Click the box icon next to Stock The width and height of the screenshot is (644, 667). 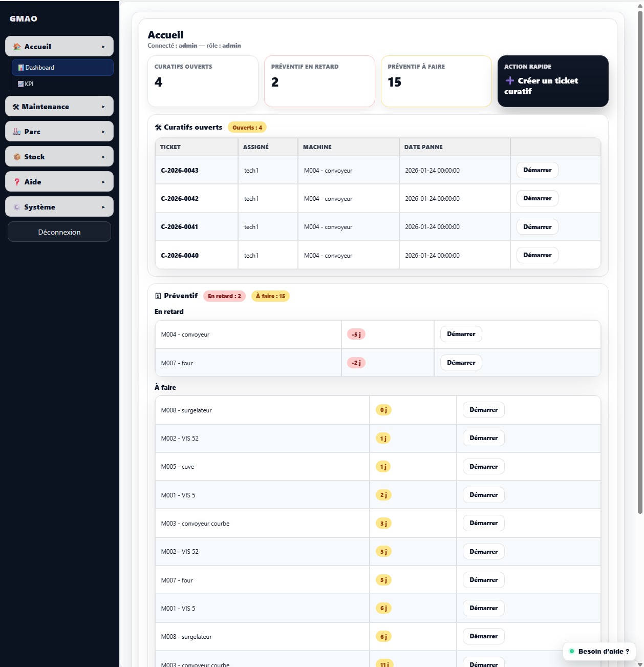coord(17,157)
